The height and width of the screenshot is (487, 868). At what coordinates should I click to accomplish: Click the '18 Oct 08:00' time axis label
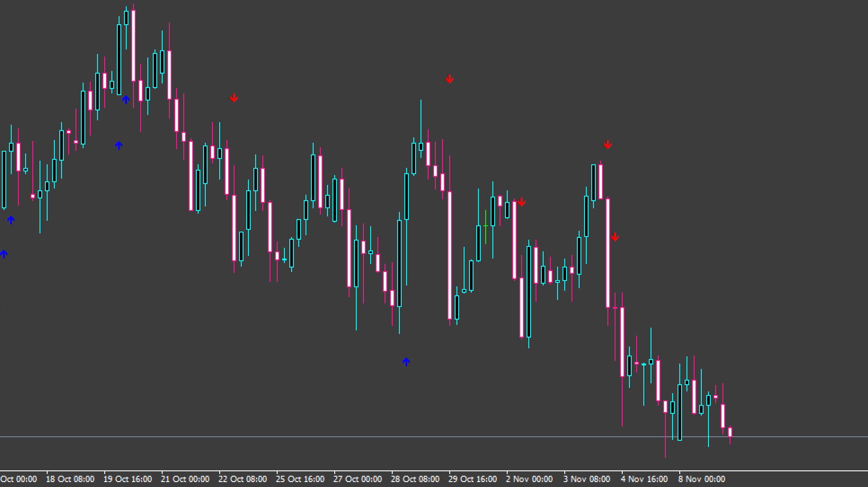71,479
